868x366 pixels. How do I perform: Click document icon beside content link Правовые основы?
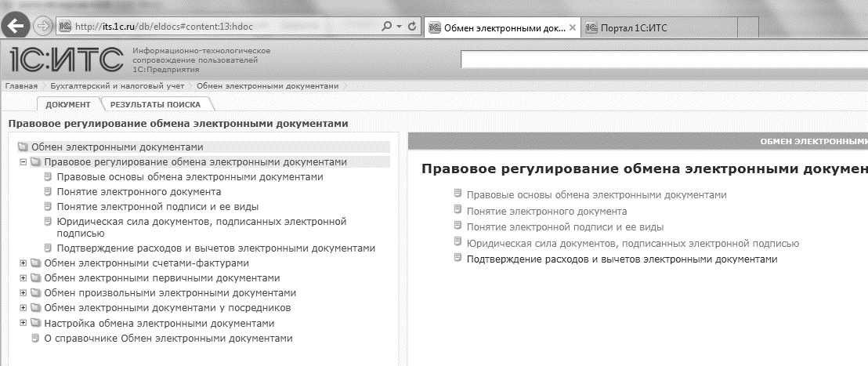(458, 194)
